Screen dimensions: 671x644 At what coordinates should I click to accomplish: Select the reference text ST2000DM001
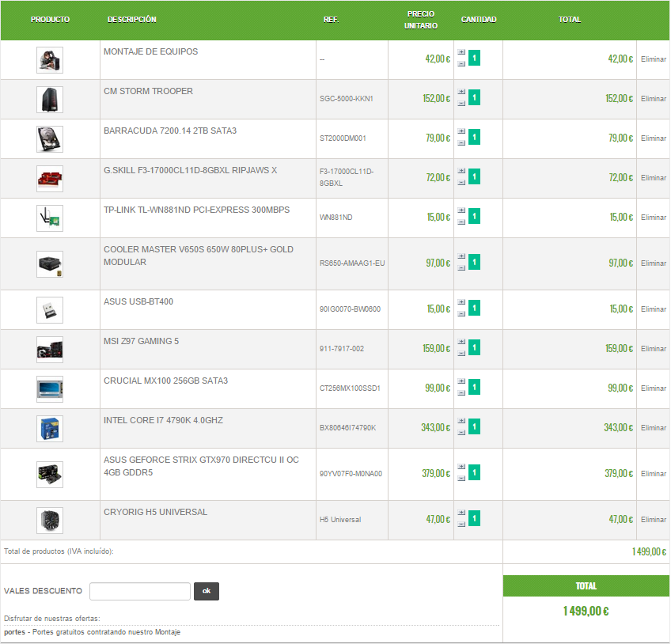tap(343, 138)
